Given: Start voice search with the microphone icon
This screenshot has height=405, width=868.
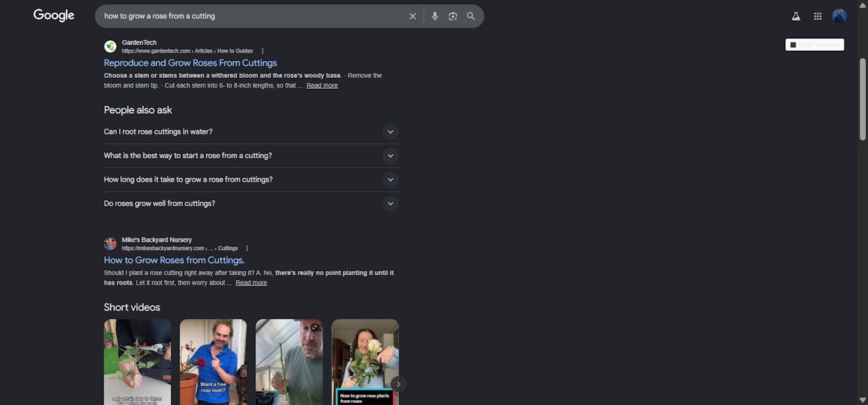Looking at the screenshot, I should (x=435, y=16).
